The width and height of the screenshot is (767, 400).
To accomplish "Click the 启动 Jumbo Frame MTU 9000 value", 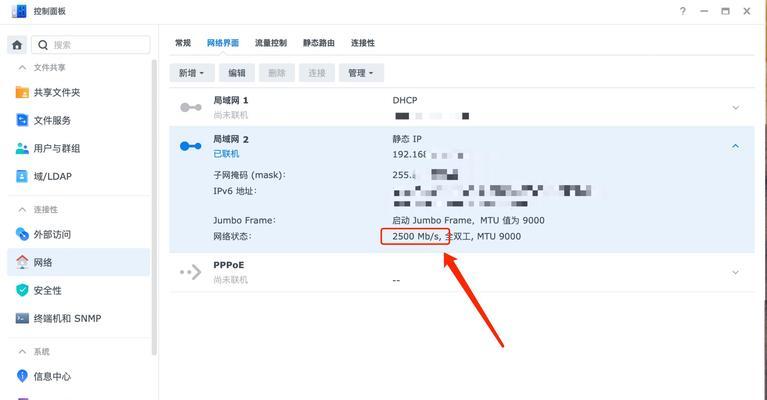I will point(468,220).
